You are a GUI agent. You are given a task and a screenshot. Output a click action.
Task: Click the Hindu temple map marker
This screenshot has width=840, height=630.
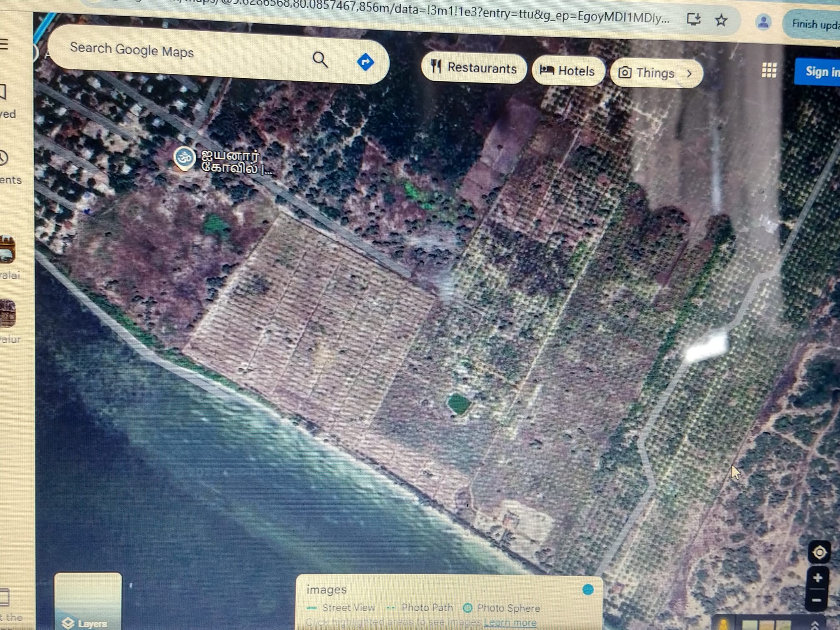click(184, 158)
